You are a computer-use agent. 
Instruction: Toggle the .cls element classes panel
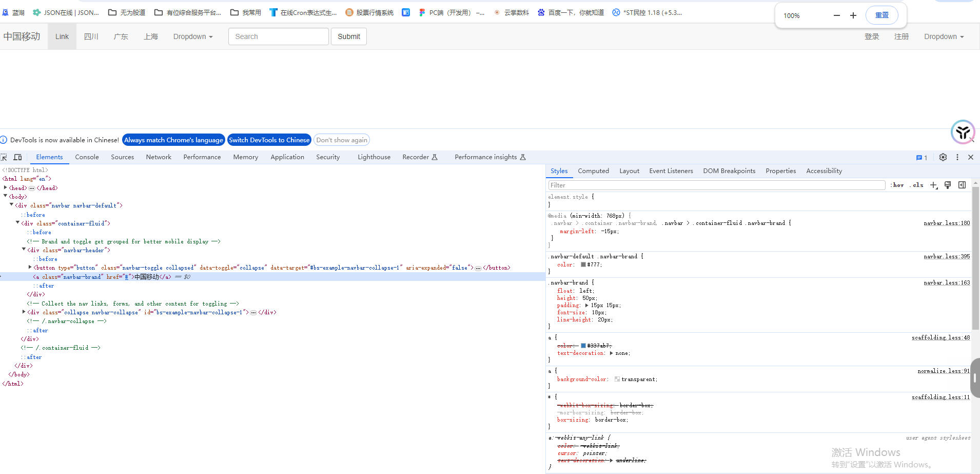[917, 185]
